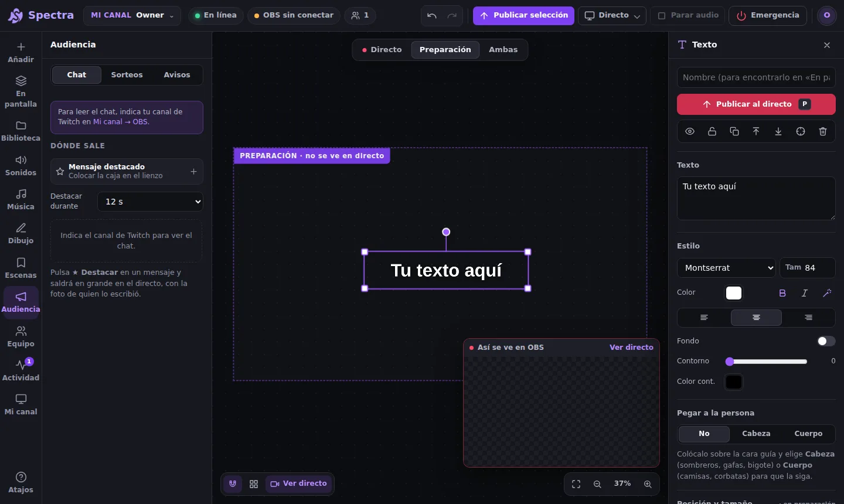Click the Nombre input field
This screenshot has height=504, width=844.
click(x=756, y=77)
